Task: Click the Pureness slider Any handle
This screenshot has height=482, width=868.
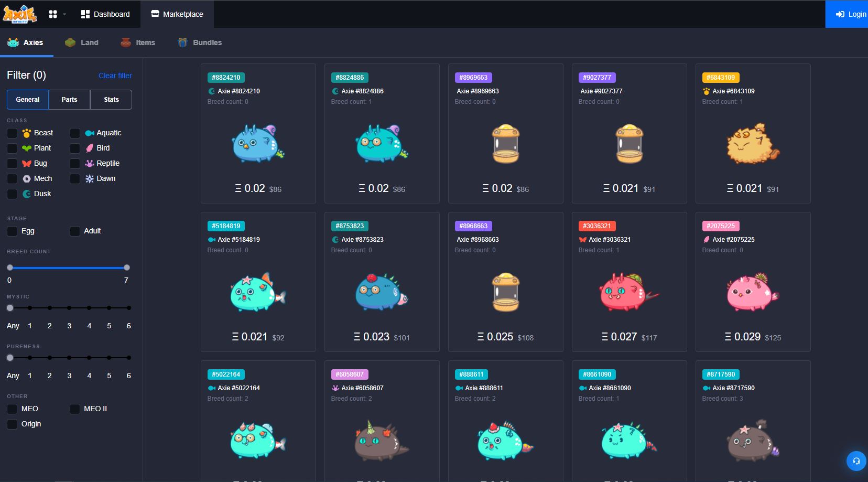Action: click(10, 358)
